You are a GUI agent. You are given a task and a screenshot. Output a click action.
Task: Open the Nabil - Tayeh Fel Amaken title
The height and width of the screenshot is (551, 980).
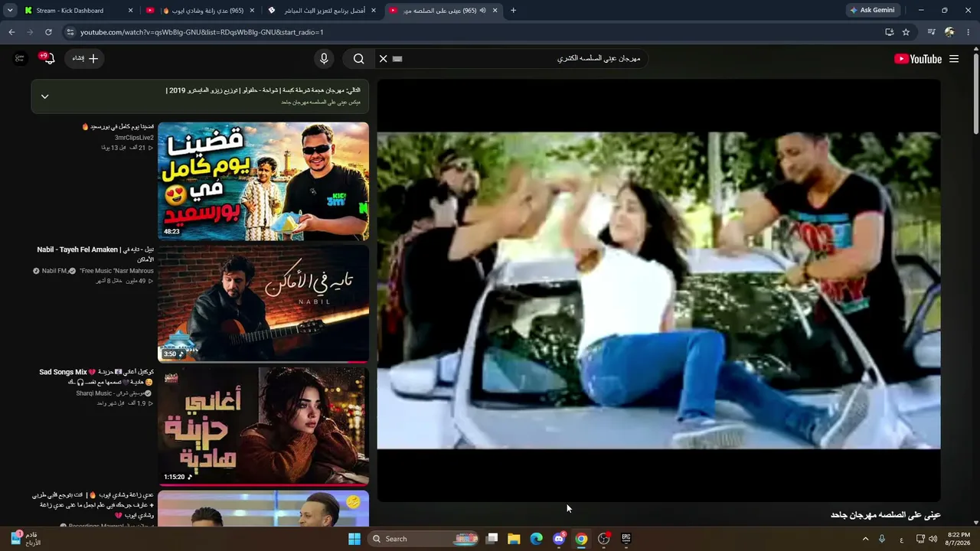coord(95,254)
